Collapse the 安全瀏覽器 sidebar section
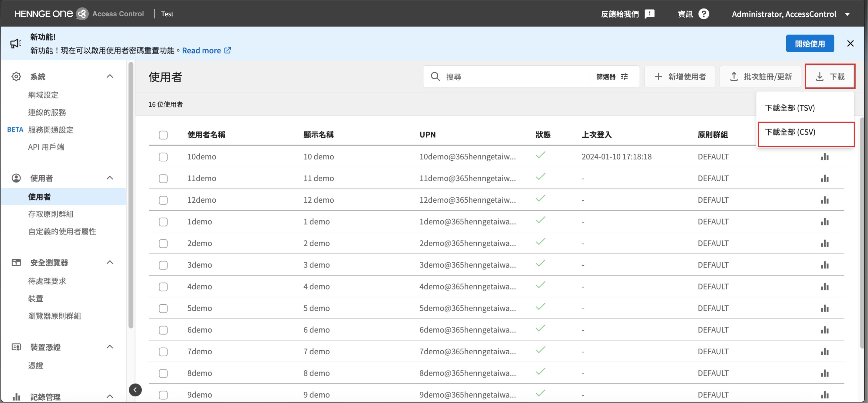This screenshot has height=403, width=868. [110, 263]
